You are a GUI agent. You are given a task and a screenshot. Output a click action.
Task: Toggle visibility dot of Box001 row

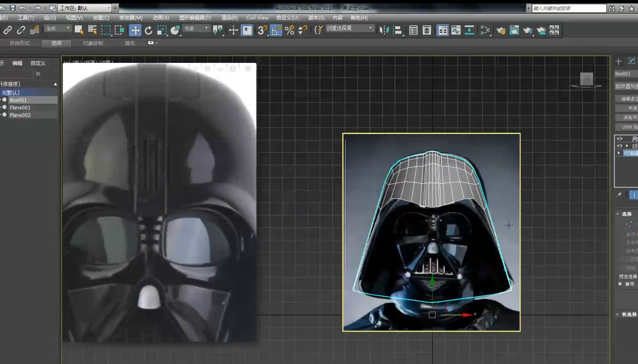click(4, 100)
